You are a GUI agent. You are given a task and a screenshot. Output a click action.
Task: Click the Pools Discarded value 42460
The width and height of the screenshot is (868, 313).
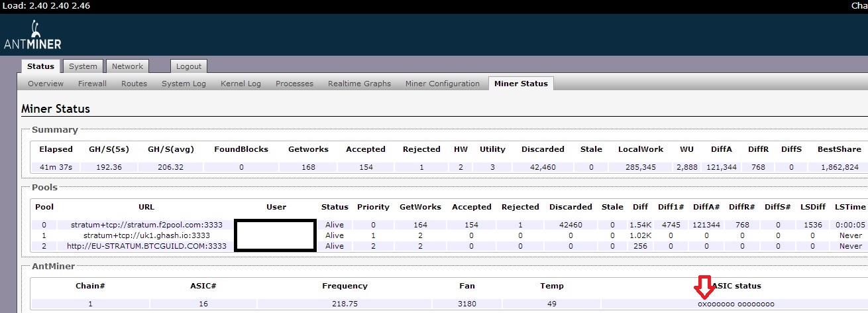[570, 225]
